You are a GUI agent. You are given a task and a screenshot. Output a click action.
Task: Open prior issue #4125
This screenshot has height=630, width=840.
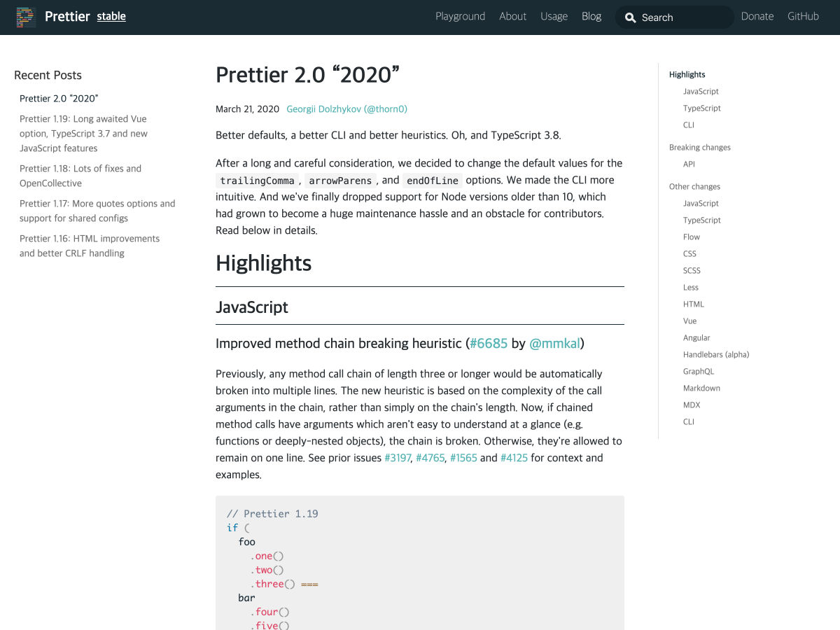(514, 458)
